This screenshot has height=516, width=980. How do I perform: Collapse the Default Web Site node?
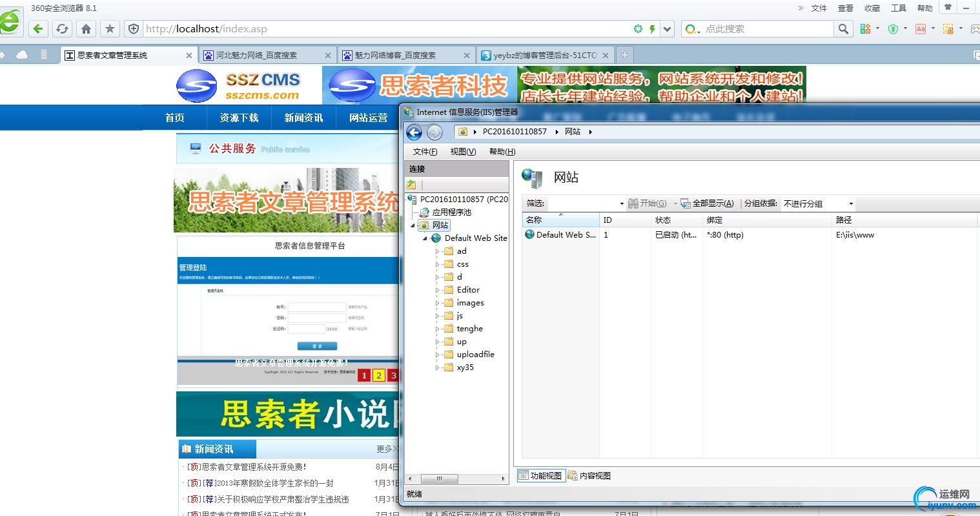pos(425,238)
